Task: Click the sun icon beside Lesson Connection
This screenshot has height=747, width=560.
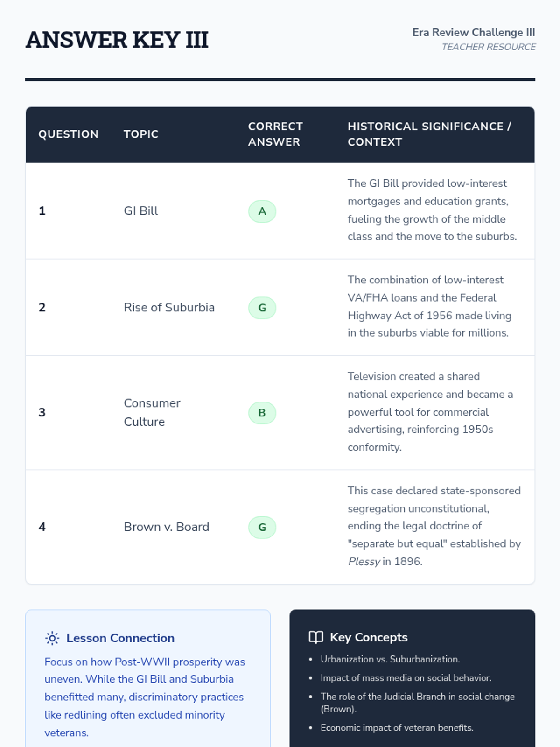Action: point(52,638)
